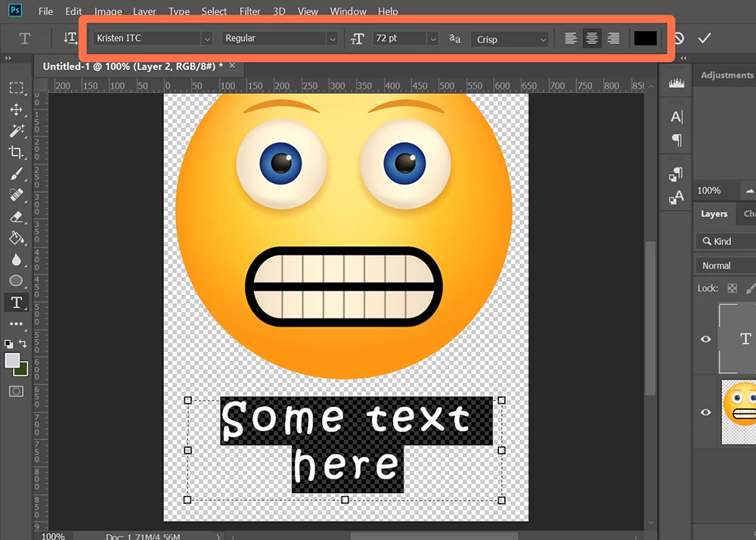
Task: Open the Normal blend mode dropdown
Action: coord(726,265)
